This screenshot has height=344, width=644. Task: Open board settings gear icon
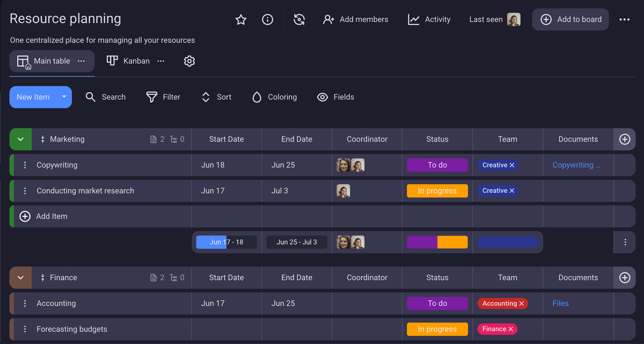pyautogui.click(x=189, y=61)
